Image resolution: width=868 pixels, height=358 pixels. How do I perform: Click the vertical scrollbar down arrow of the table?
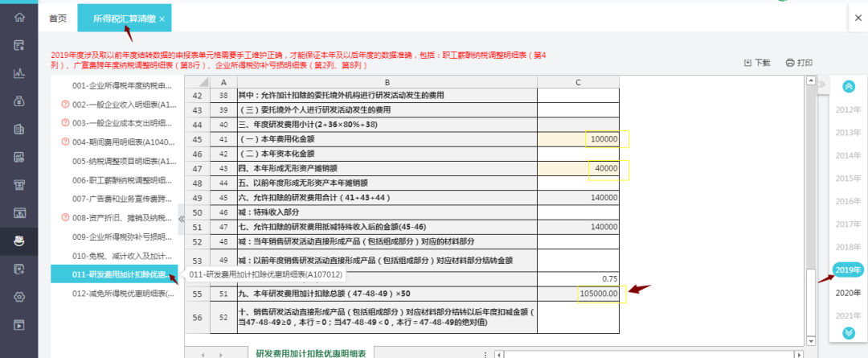click(810, 339)
